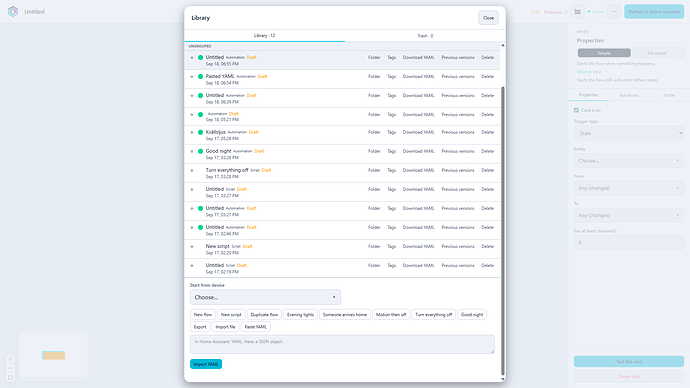The width and height of the screenshot is (690, 388).
Task: Expand the Good night row plus icon
Action: click(x=192, y=151)
